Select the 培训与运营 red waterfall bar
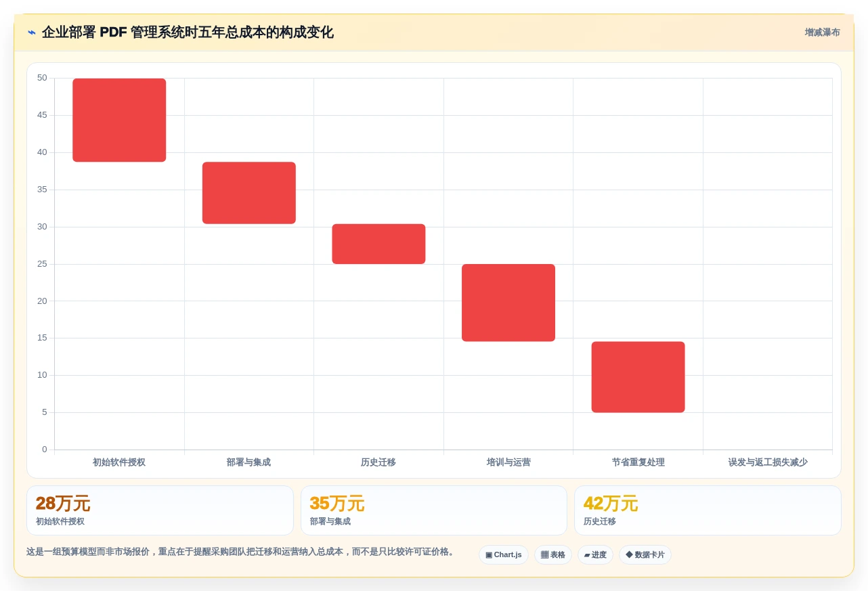This screenshot has height=591, width=868. [x=508, y=303]
